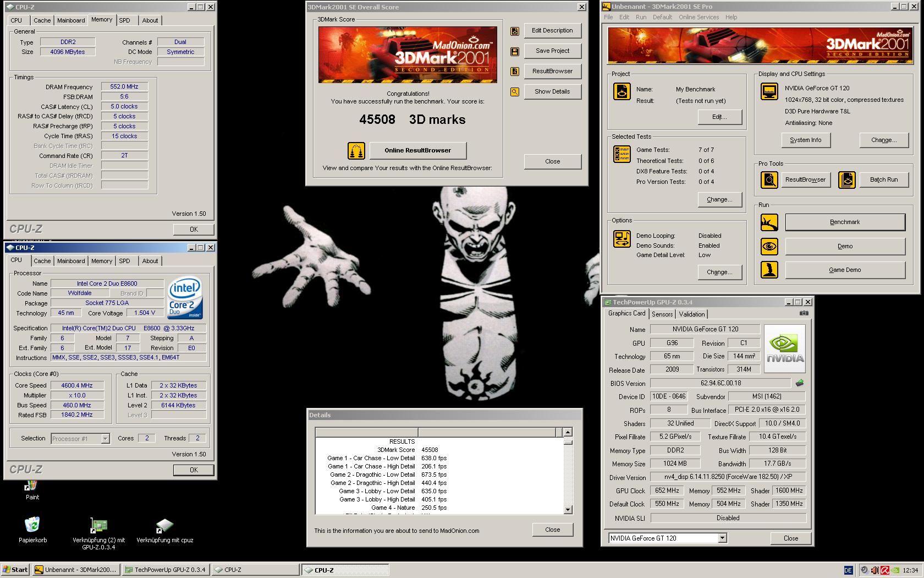Click the Display and CPU Settings monitor icon
This screenshot has width=924, height=578.
(769, 91)
